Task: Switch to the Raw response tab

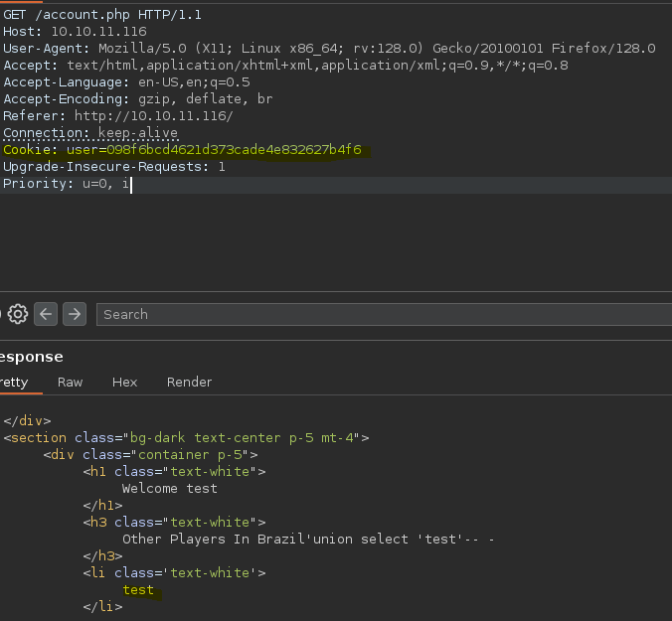Action: point(70,382)
